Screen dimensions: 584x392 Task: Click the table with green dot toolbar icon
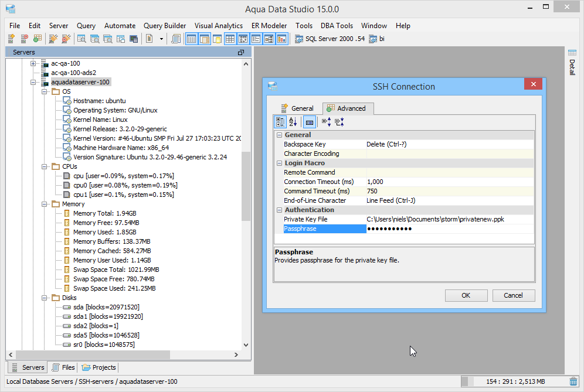pyautogui.click(x=38, y=39)
